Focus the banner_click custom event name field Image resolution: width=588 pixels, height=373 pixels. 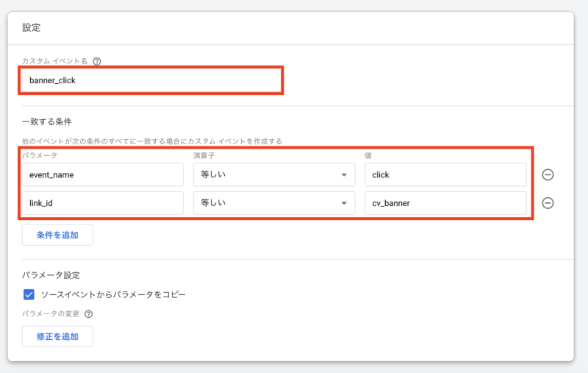coord(151,80)
